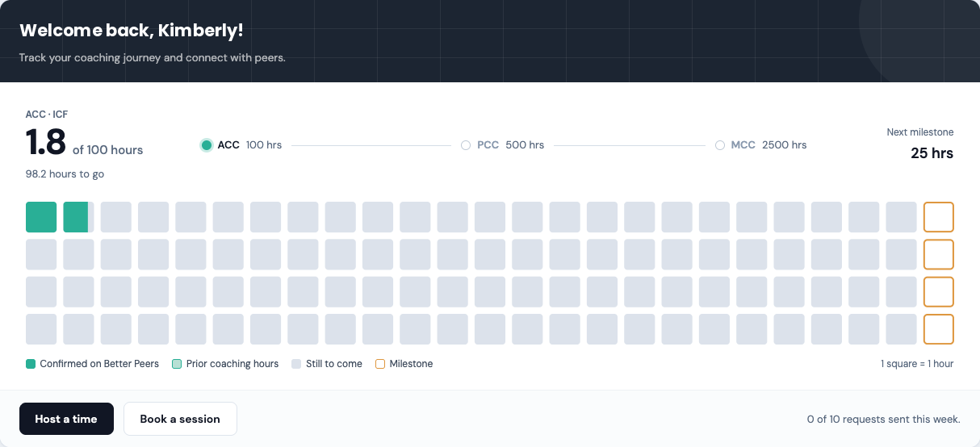The height and width of the screenshot is (447, 980).
Task: Click the partially filled second hour square
Action: (78, 217)
